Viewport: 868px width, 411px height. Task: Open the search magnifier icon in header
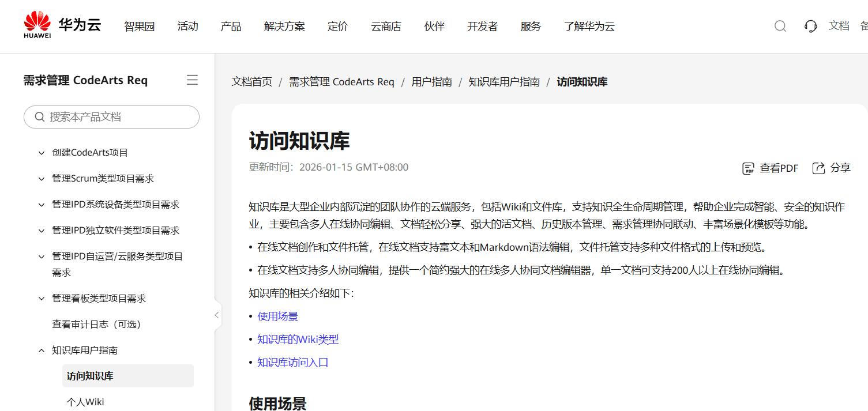pyautogui.click(x=780, y=26)
